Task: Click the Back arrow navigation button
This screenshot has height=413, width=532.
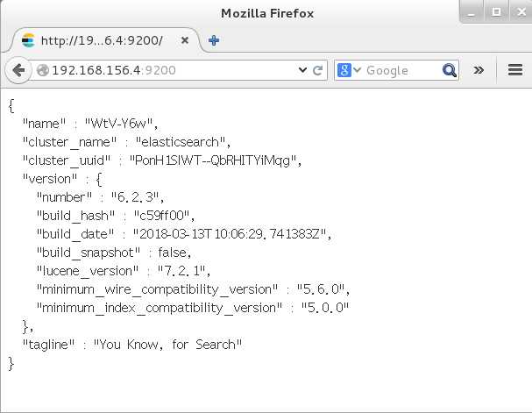Action: click(18, 70)
